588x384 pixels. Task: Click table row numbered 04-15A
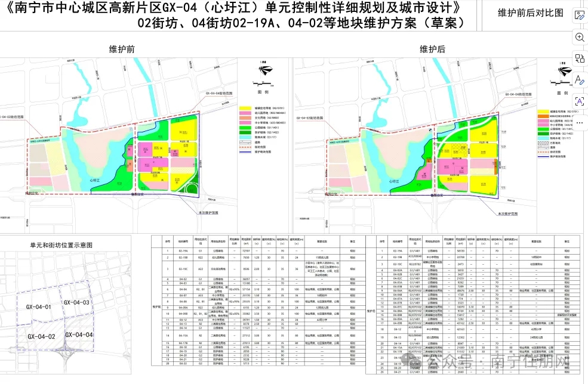click(x=184, y=336)
